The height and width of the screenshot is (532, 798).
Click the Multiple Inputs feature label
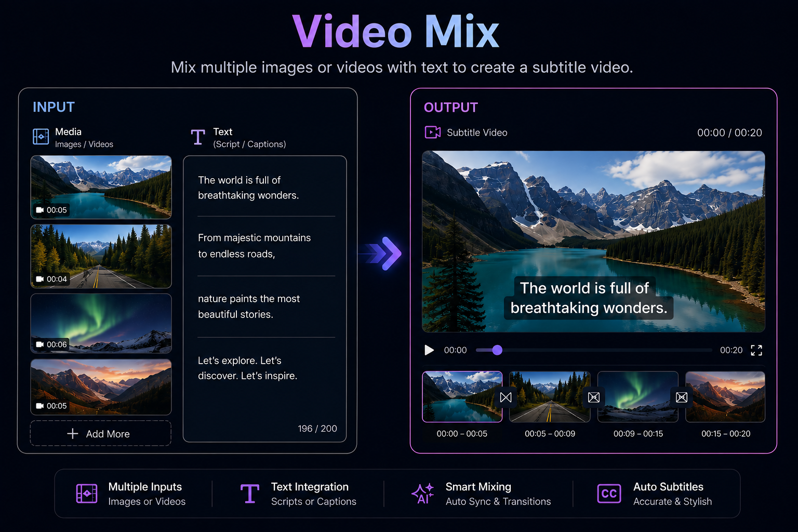[x=145, y=487]
